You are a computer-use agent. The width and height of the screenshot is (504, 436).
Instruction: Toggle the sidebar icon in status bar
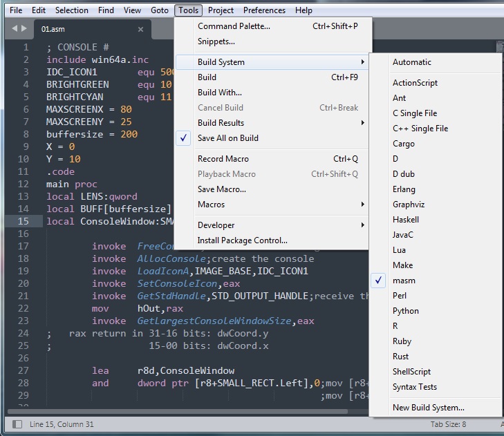pos(17,424)
